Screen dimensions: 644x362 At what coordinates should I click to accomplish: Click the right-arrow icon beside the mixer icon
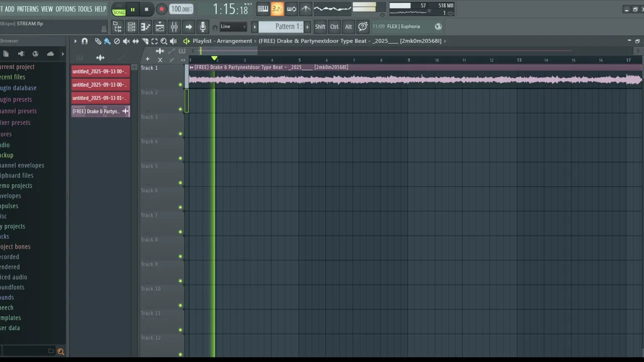[189, 27]
